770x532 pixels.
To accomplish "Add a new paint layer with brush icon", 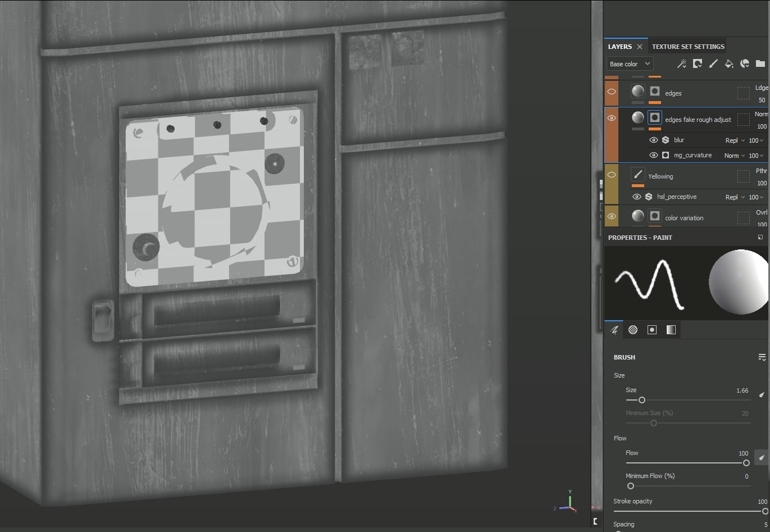I will click(713, 64).
